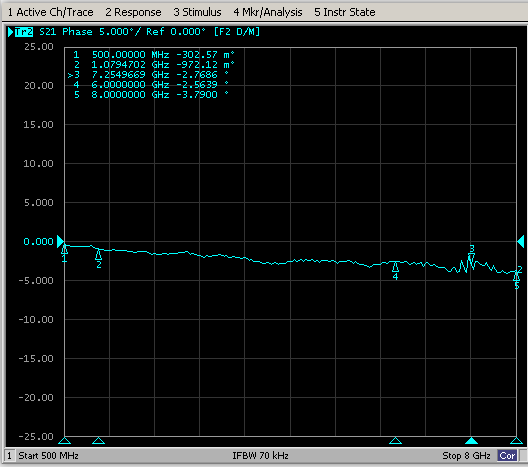This screenshot has width=528, height=467.
Task: Click the 10.00 scale label
Action: 38,164
